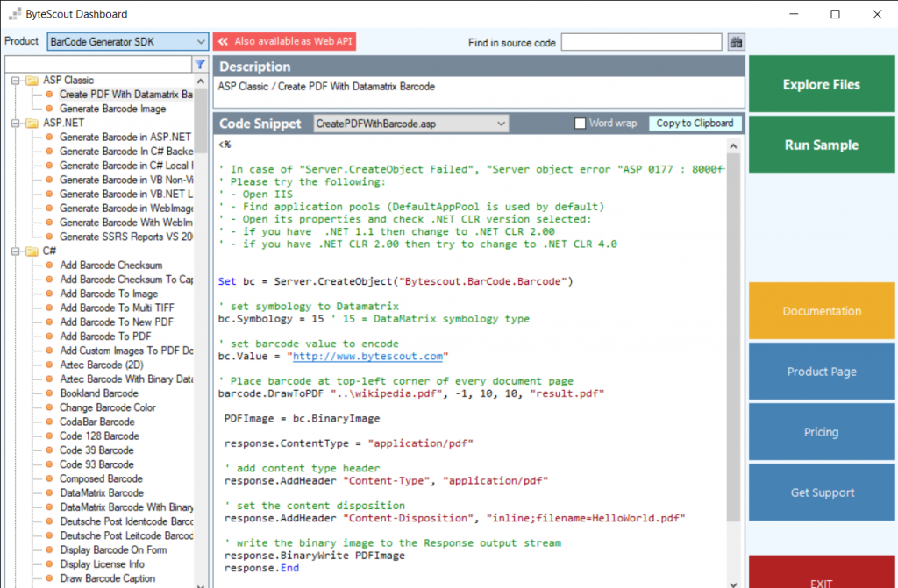
Task: Open the Documentation button
Action: pyautogui.click(x=821, y=311)
